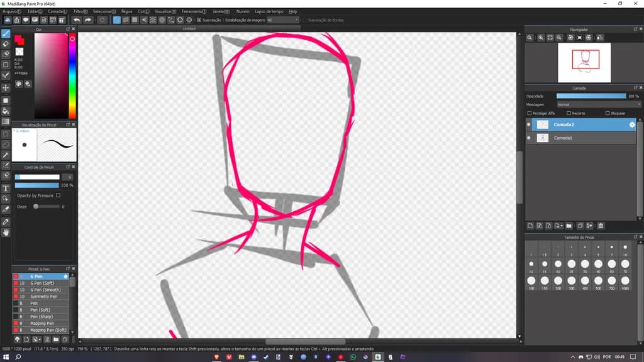Screen dimensions: 644x362
Task: Open the Arquivo menu
Action: pos(12,11)
